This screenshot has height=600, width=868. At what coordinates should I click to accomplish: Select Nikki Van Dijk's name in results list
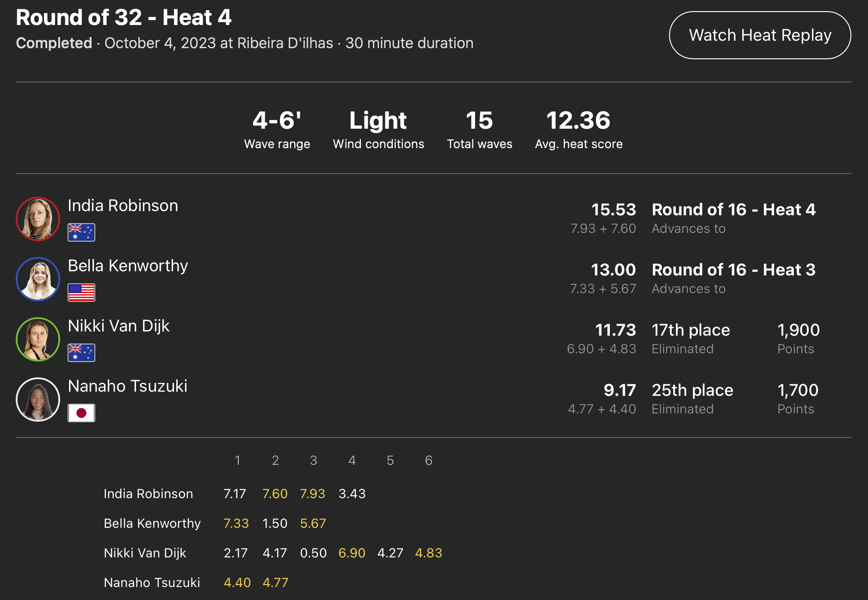[x=118, y=326]
